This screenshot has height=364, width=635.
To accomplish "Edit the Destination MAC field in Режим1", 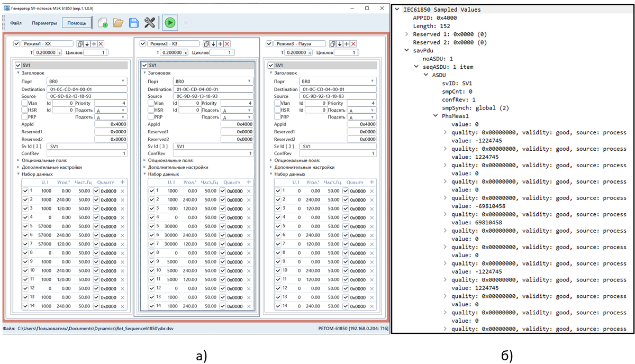I will [x=87, y=89].
